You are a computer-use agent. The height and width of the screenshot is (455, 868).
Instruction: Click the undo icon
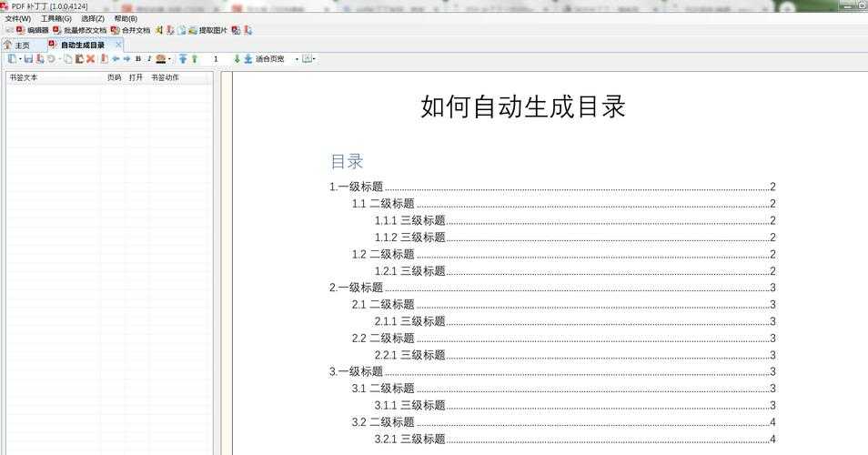tap(51, 58)
